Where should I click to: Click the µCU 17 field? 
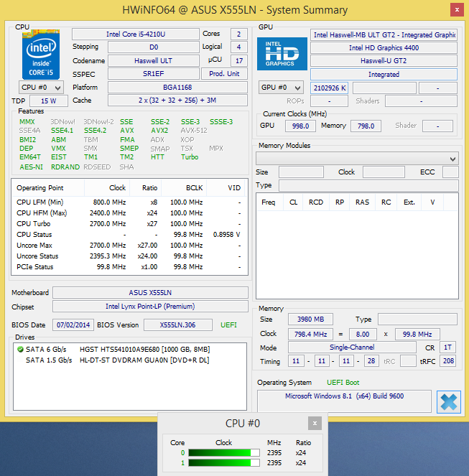coord(239,61)
